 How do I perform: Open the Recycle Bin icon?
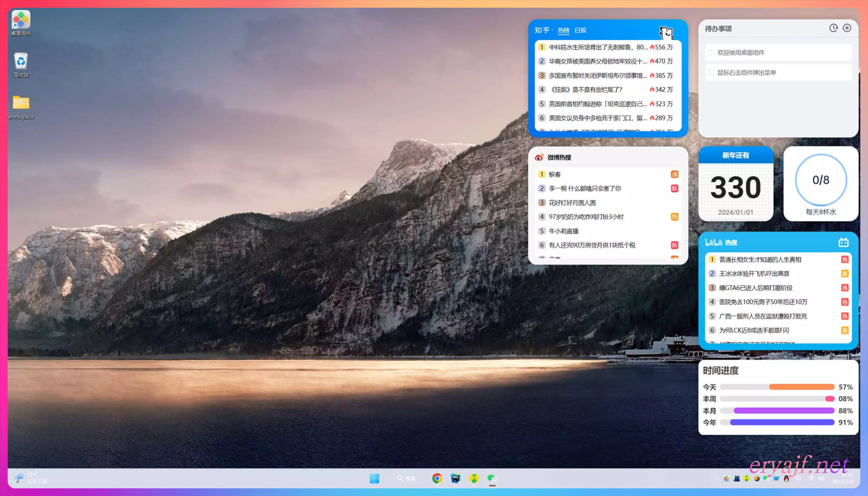point(21,61)
